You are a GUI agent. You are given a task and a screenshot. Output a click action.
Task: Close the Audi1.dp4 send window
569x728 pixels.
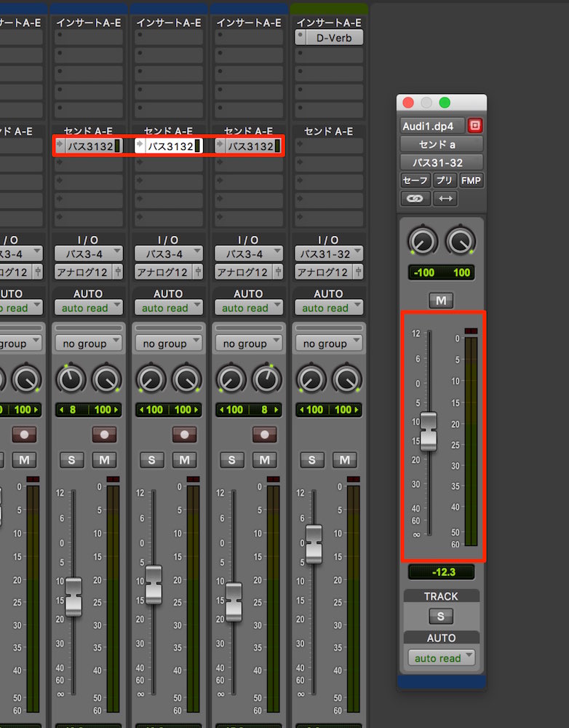[x=408, y=103]
